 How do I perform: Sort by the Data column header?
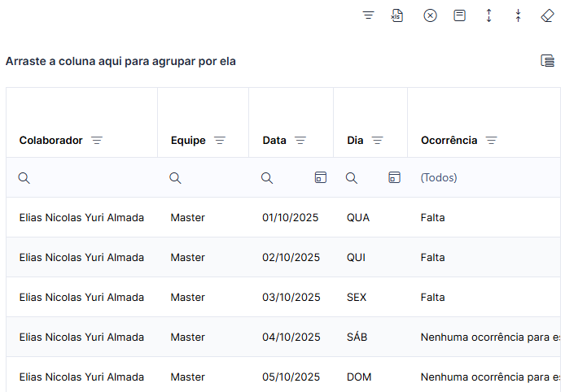[x=274, y=141]
